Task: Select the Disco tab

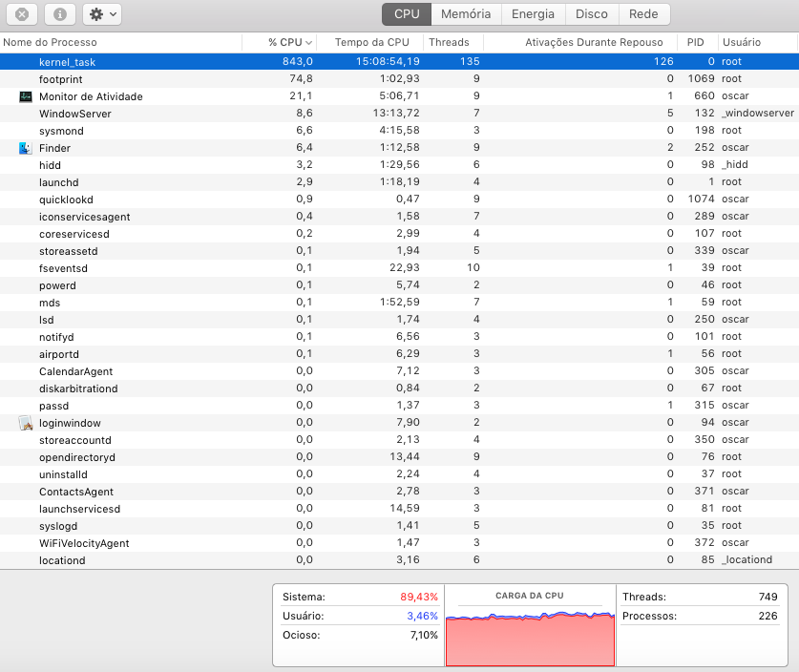Action: pos(592,14)
